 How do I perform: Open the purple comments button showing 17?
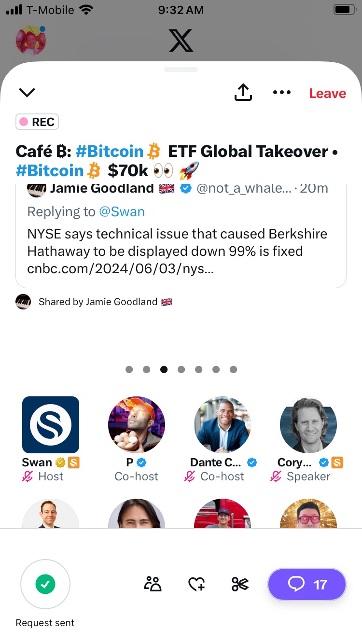[x=307, y=585]
